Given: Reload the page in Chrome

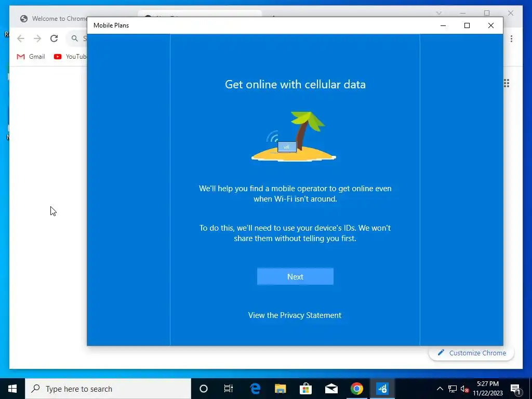Looking at the screenshot, I should tap(54, 38).
